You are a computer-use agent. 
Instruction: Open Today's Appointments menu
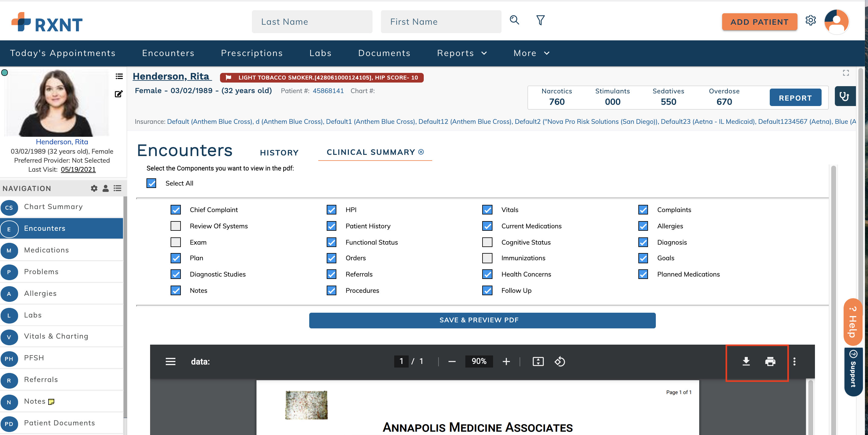[63, 53]
